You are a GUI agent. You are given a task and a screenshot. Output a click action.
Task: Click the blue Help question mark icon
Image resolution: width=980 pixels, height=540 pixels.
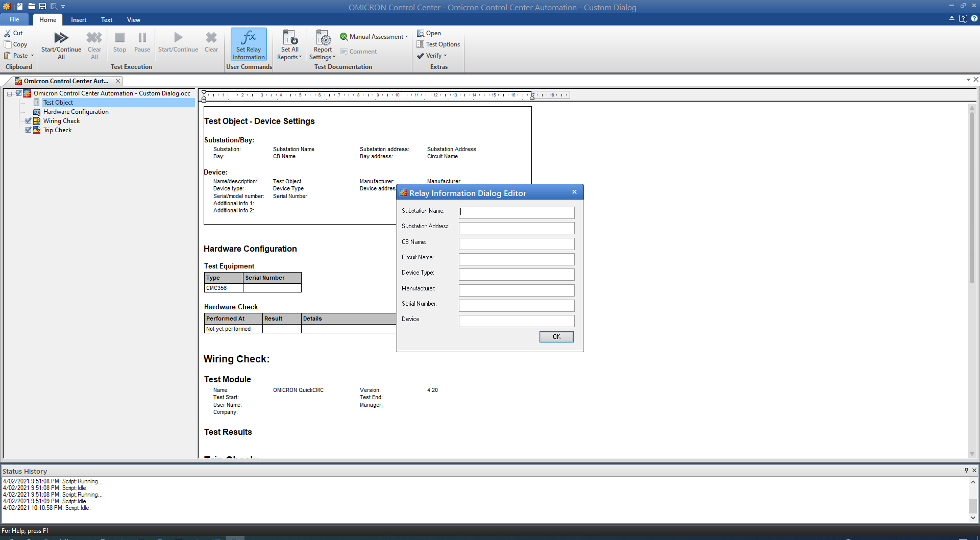point(974,18)
